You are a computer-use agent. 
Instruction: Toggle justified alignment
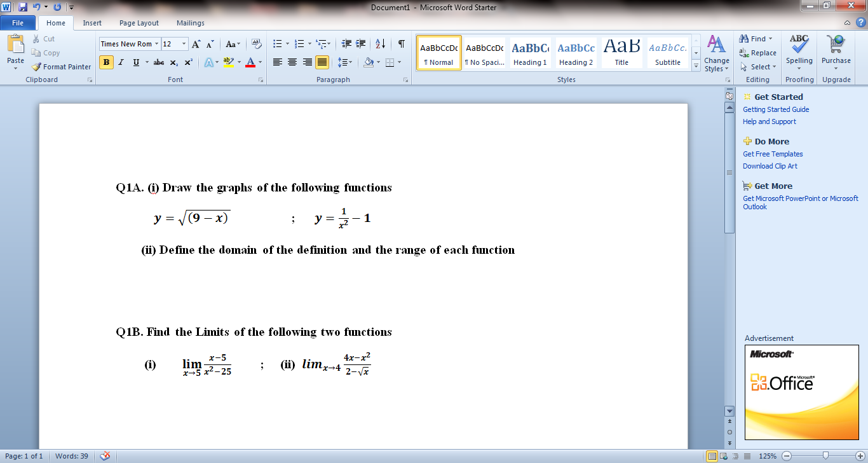click(322, 62)
